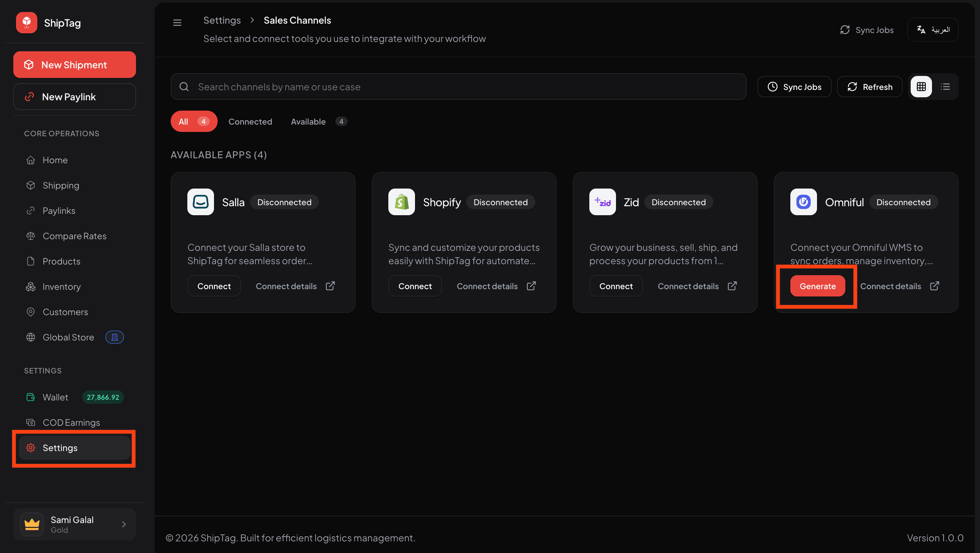Click the hamburger menu icon to collapse the sidebar
Screen dimensions: 980x553
tap(177, 23)
